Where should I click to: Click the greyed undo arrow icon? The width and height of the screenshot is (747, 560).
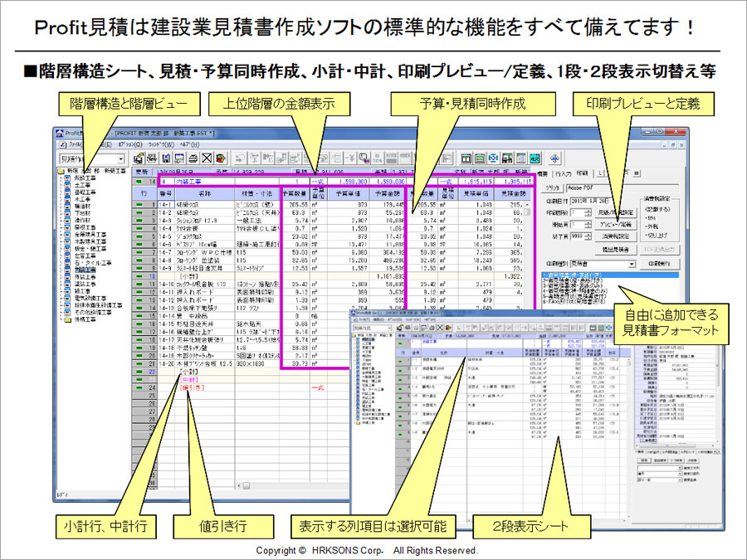(x=241, y=158)
